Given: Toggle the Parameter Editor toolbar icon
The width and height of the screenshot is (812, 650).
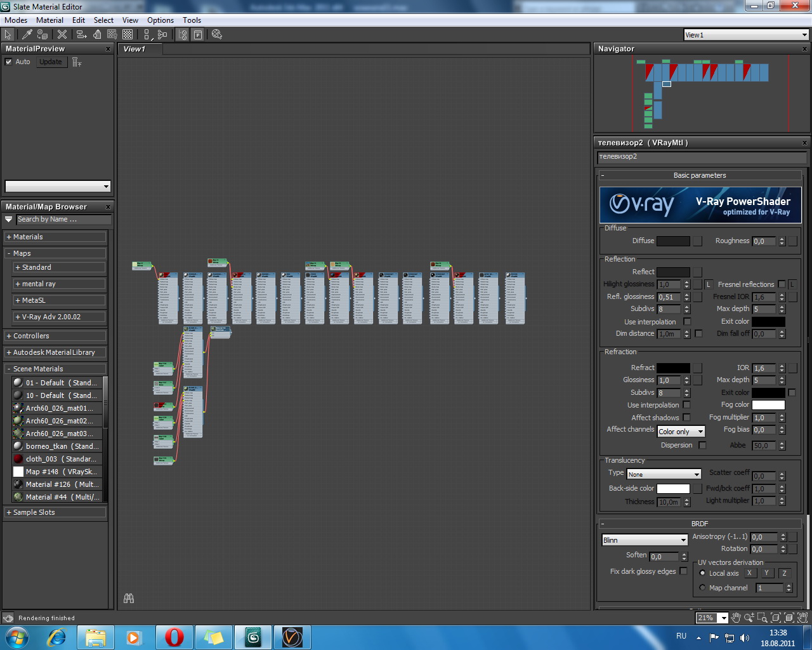Looking at the screenshot, I should (x=198, y=34).
